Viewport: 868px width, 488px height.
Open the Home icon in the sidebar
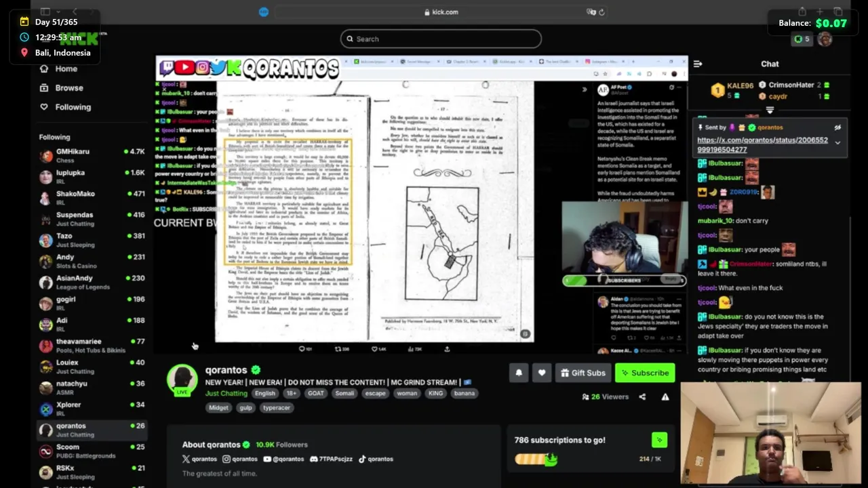44,68
